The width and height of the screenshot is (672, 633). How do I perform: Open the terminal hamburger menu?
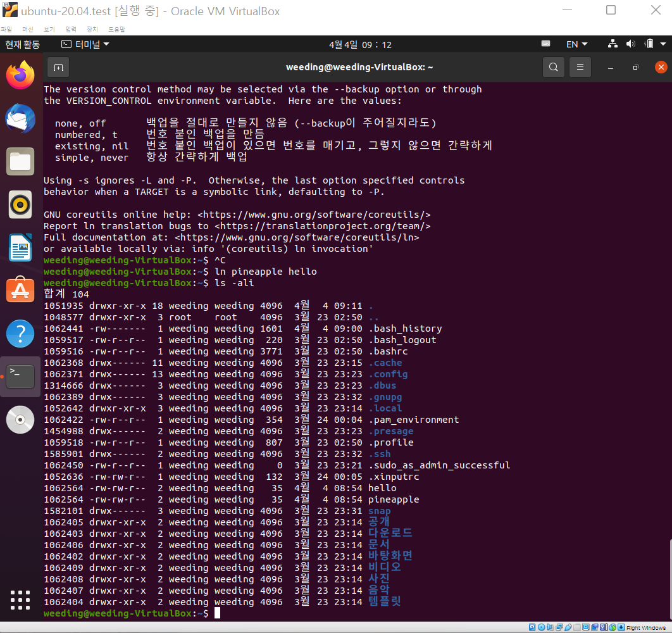coord(580,67)
